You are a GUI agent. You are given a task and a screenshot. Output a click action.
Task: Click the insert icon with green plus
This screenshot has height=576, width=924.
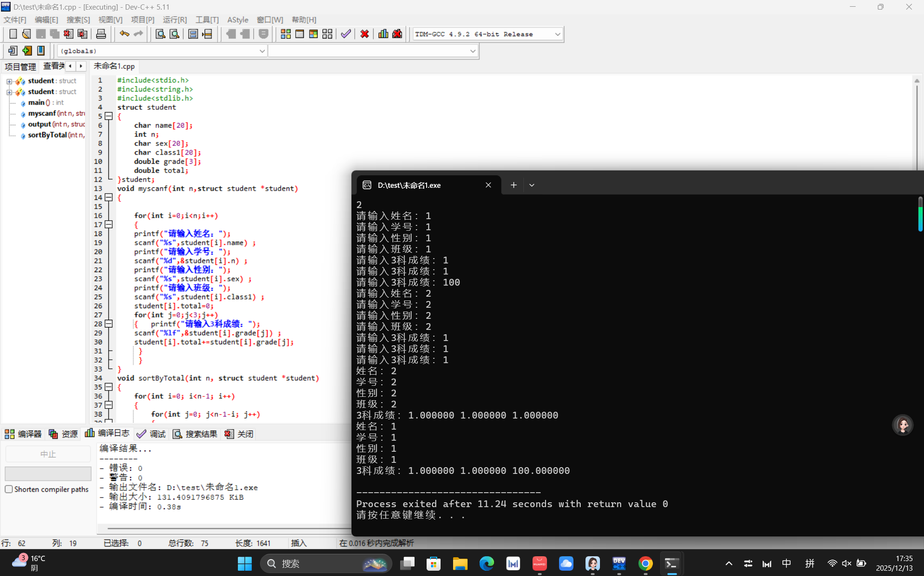pyautogui.click(x=27, y=51)
